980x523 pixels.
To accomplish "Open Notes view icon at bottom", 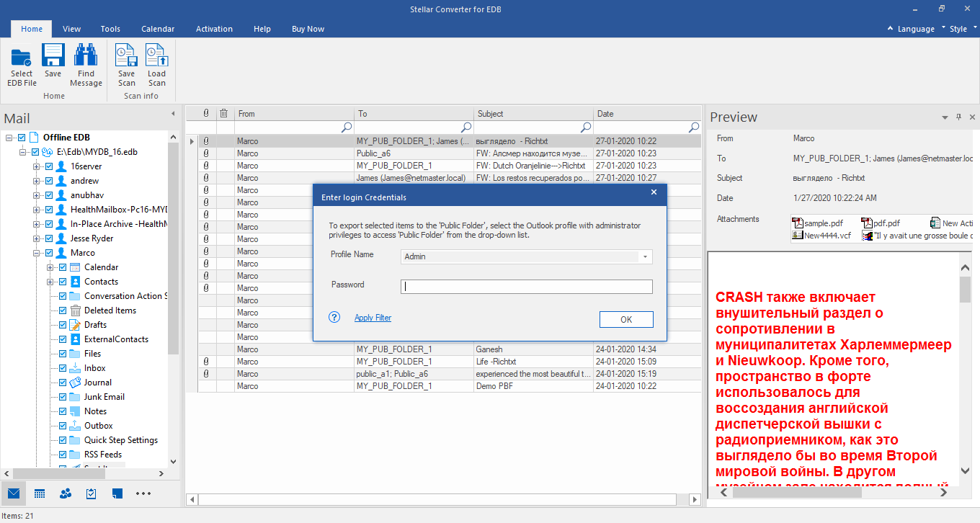I will point(117,493).
